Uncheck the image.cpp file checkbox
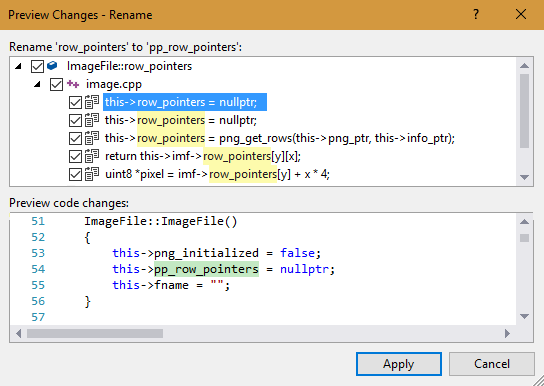Screen dimensions: 544x386 pyautogui.click(x=57, y=84)
